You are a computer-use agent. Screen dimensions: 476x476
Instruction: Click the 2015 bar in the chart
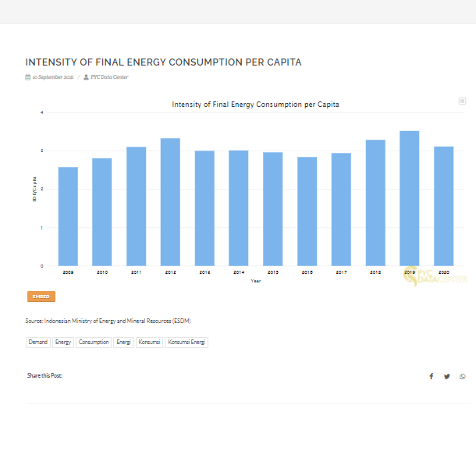(273, 209)
